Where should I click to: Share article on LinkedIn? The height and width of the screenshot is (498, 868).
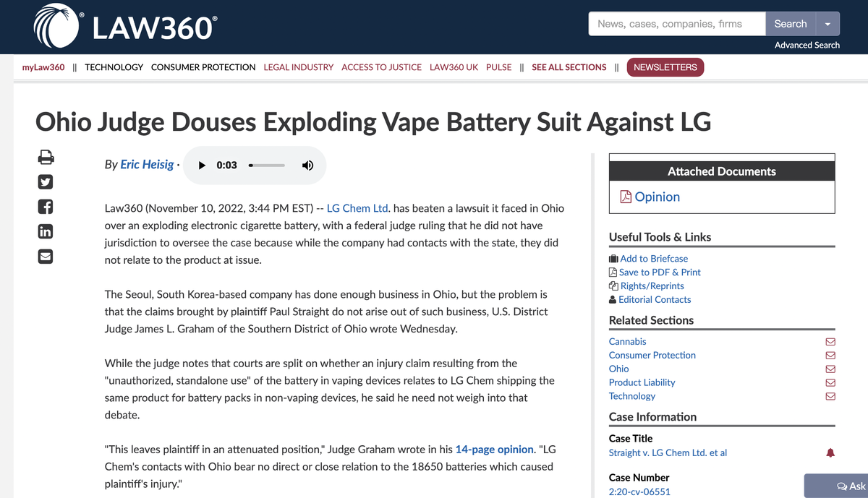[x=46, y=231]
